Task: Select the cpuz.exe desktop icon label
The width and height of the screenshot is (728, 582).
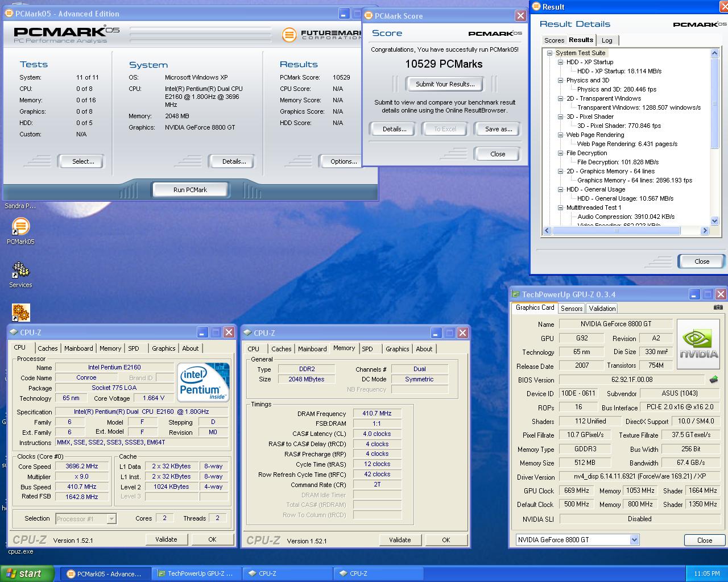Action: coord(20,551)
